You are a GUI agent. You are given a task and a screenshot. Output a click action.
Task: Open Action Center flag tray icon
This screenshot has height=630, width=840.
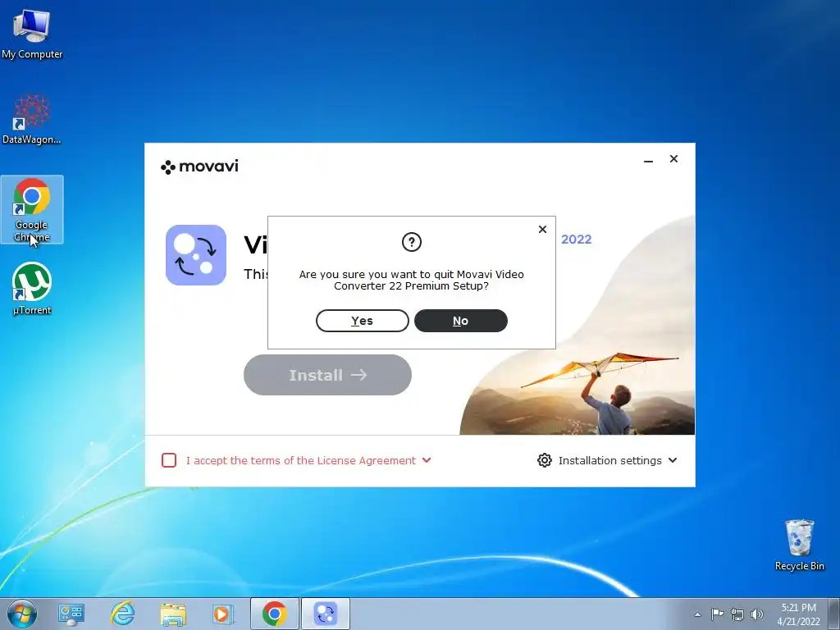click(x=717, y=614)
